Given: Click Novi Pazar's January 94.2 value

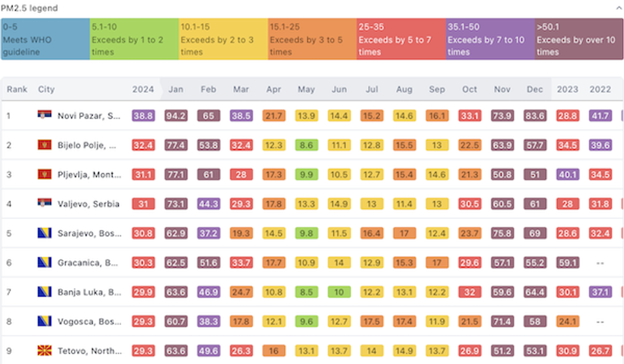Looking at the screenshot, I should pyautogui.click(x=175, y=116).
